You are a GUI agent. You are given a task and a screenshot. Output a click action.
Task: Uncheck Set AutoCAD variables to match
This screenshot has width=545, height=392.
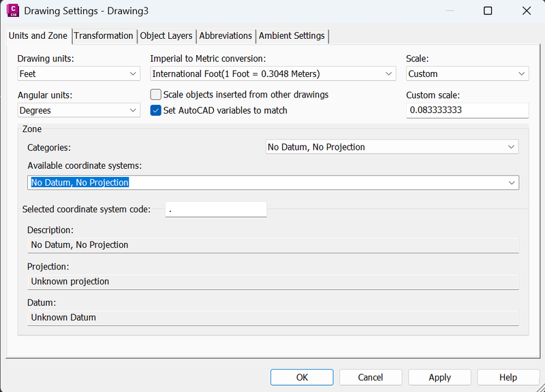pos(156,110)
